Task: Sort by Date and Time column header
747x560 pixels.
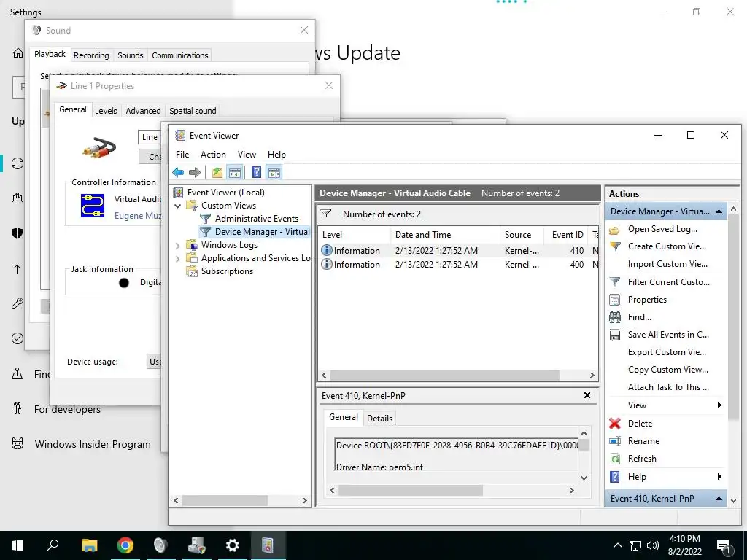Action: pos(446,235)
